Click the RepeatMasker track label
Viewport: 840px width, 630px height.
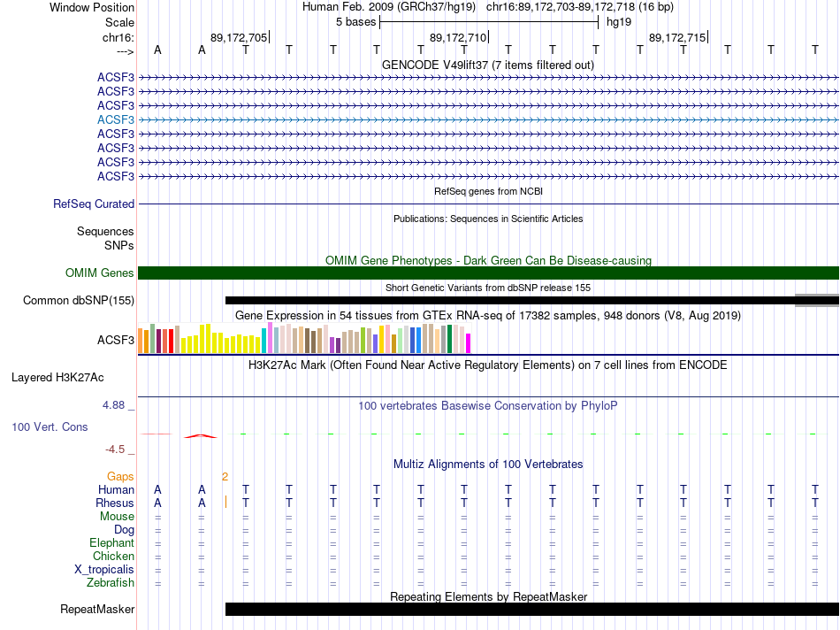[97, 609]
